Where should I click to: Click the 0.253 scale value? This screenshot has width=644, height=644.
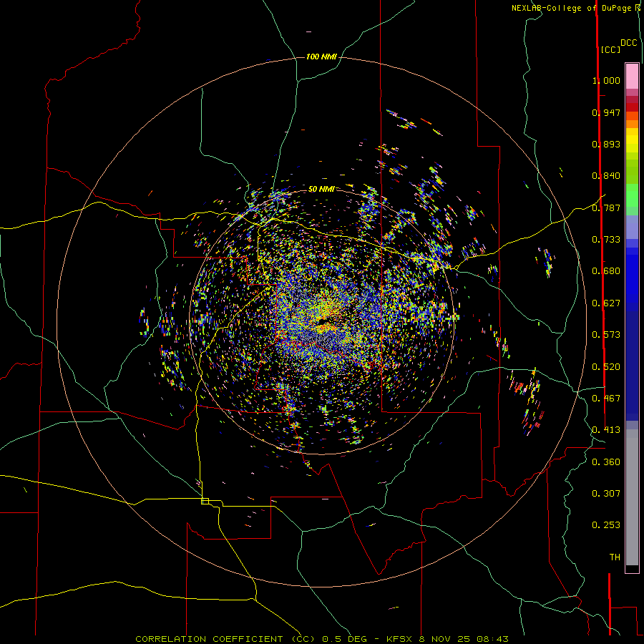[606, 525]
